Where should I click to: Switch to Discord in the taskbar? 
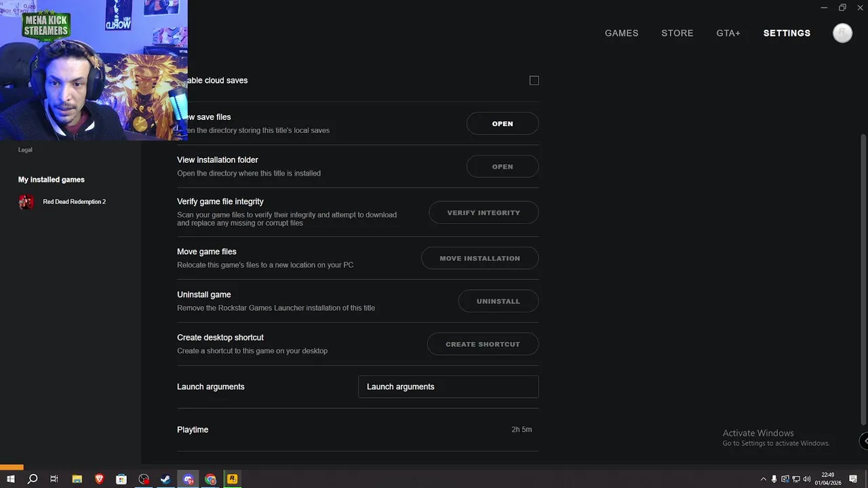[x=188, y=479]
